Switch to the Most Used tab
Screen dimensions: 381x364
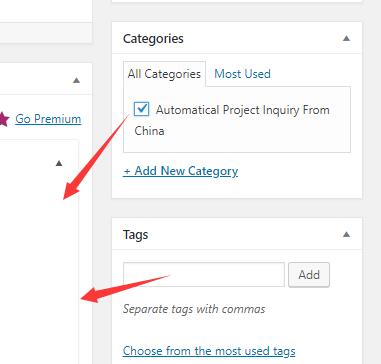click(242, 74)
